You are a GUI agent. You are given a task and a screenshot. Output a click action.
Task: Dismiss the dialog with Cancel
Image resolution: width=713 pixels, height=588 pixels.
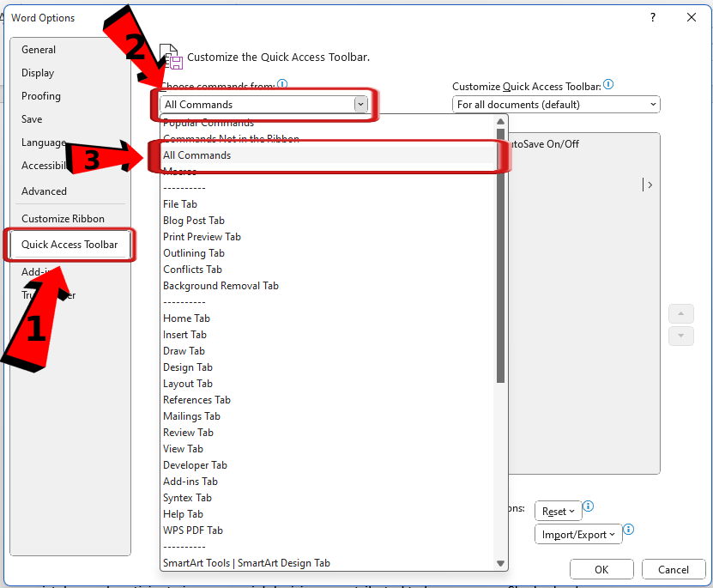[674, 569]
